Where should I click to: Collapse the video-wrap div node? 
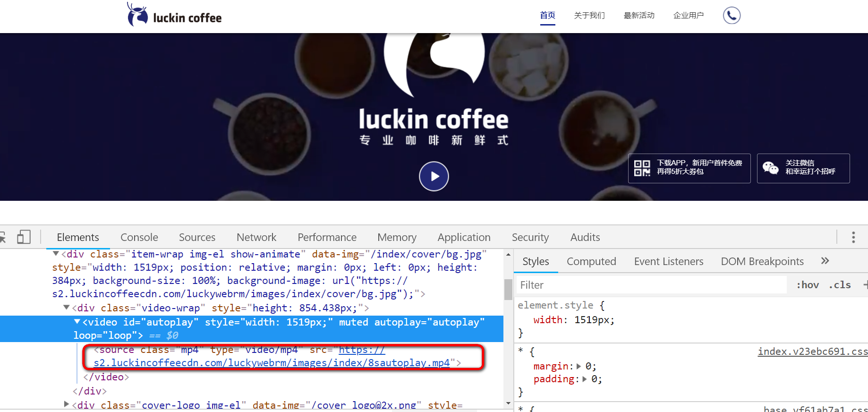(x=67, y=308)
